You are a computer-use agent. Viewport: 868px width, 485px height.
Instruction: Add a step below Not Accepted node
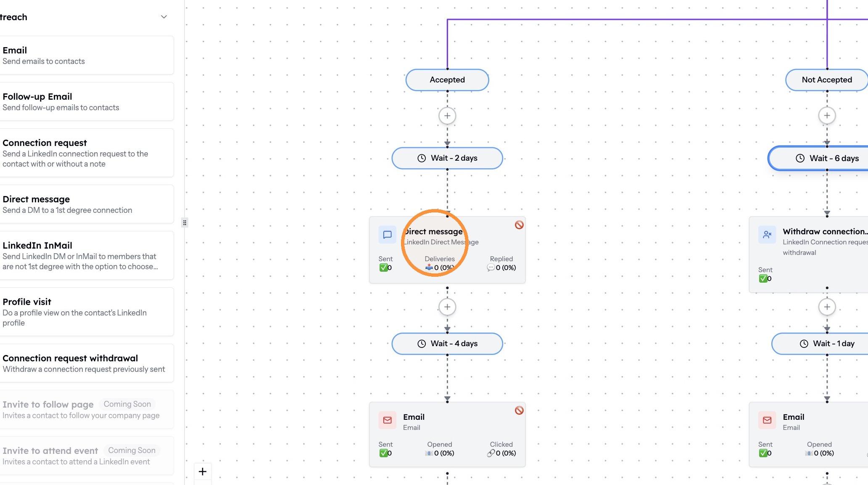pyautogui.click(x=827, y=116)
